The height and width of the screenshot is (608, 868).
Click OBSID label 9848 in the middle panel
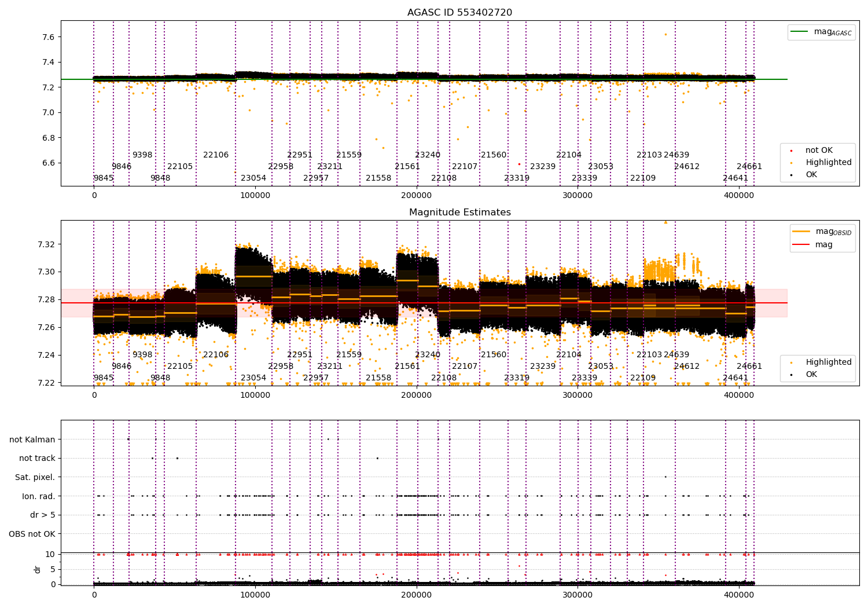(160, 378)
